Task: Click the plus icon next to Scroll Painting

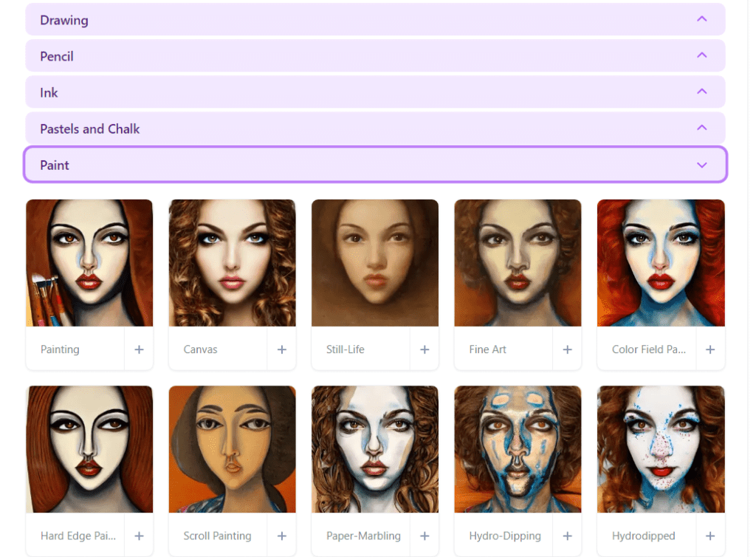Action: tap(281, 536)
